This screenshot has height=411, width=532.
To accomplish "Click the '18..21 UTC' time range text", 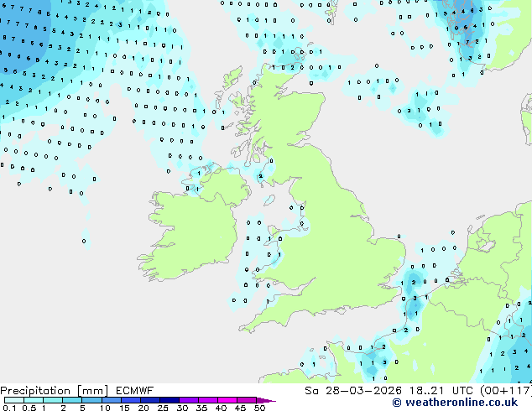I will pos(441,391).
